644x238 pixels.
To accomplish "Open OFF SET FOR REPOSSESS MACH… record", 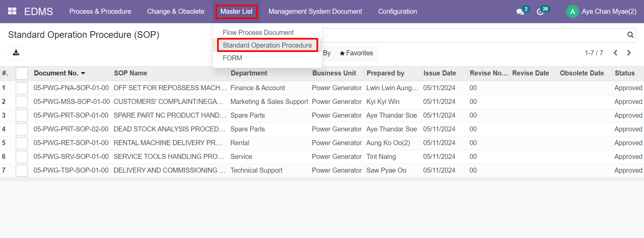I will pyautogui.click(x=170, y=88).
